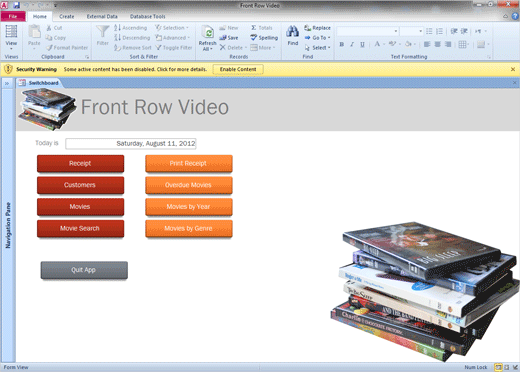Open the font color picker

click(379, 44)
